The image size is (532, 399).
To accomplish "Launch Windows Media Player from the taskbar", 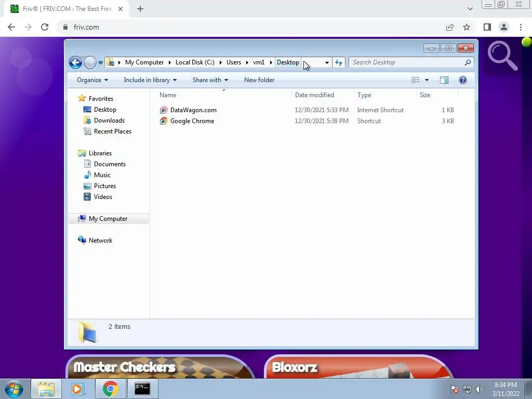I will [77, 389].
